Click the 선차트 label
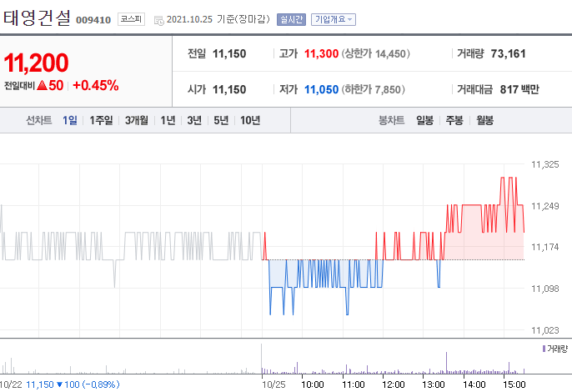Screen dimensions: 572x392 (x=38, y=120)
